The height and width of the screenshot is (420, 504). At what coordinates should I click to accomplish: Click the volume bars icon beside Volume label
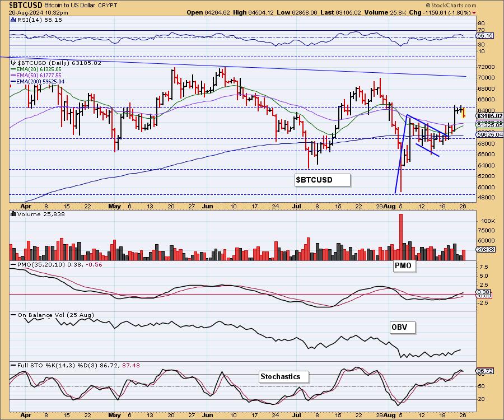tap(13, 214)
